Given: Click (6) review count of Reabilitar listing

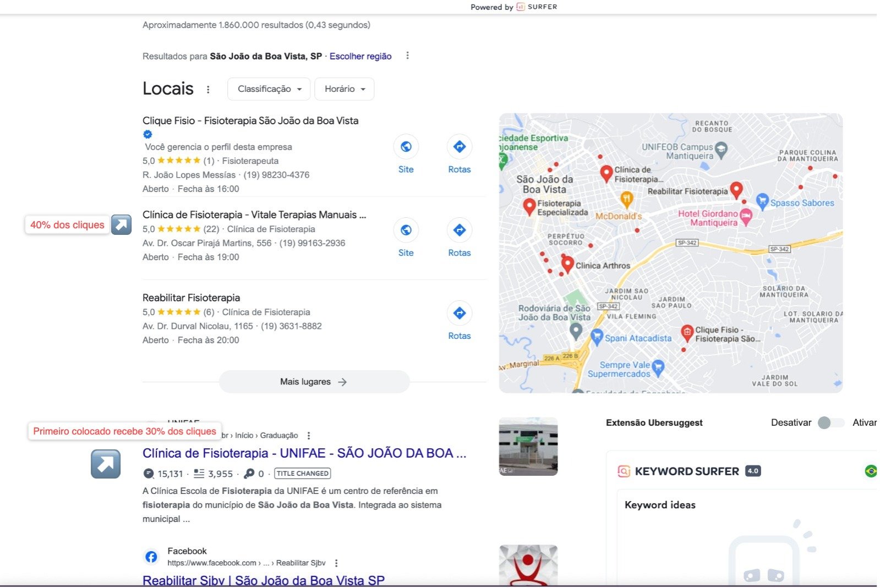Looking at the screenshot, I should coord(209,312).
